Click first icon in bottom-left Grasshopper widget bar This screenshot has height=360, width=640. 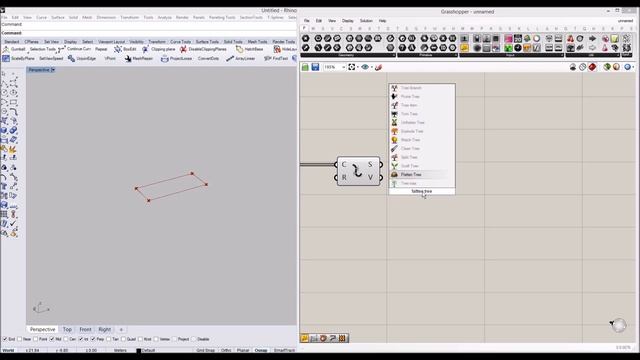[305, 338]
